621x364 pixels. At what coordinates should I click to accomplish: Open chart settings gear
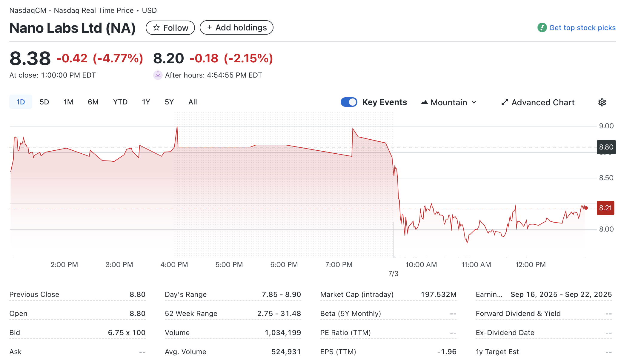pos(602,102)
